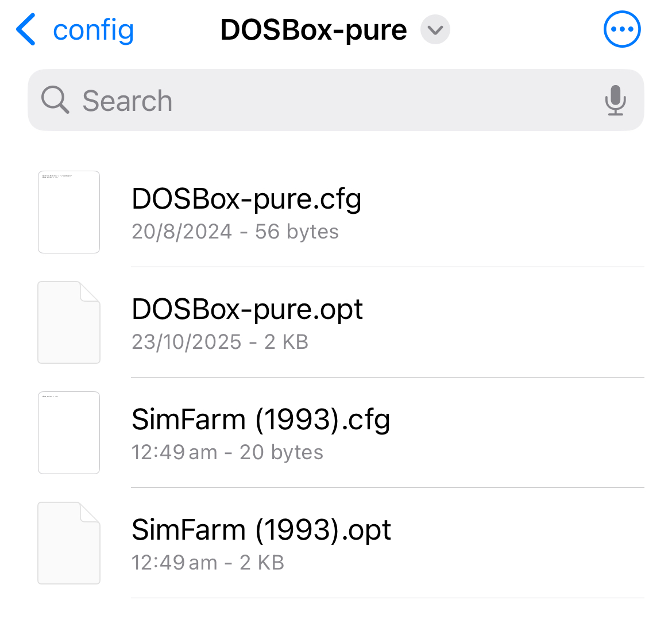The image size is (672, 627).
Task: Tap the DOSBox-pure.opt blank document icon
Action: tap(69, 322)
